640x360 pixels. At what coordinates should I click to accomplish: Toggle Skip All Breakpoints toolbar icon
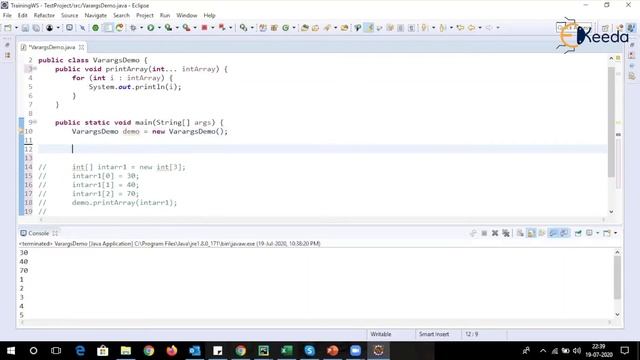click(82, 28)
